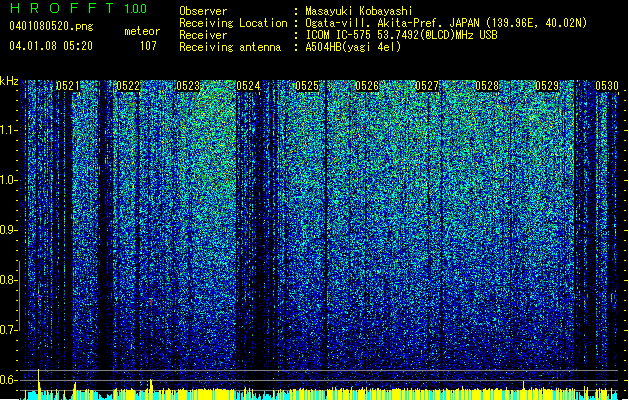Click the 'meteor' label
Viewport: 629px width, 400px height.
[142, 31]
